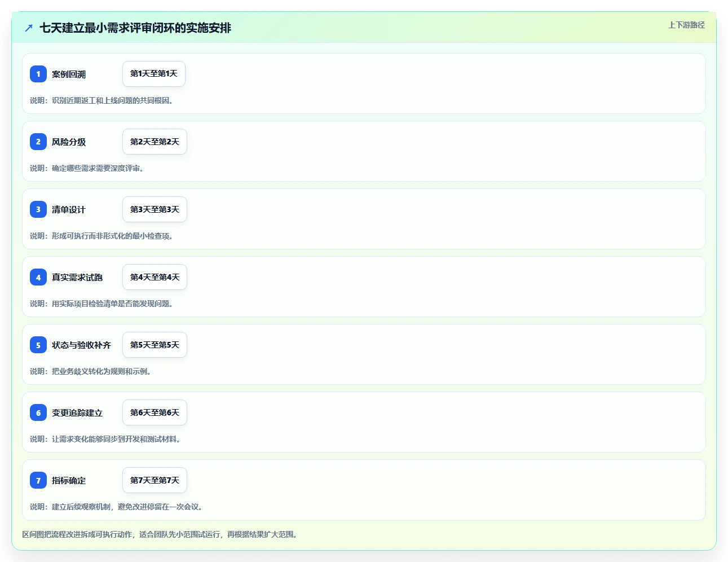The height and width of the screenshot is (562, 728).
Task: Select the 第7天至第7天 range pill
Action: (155, 480)
